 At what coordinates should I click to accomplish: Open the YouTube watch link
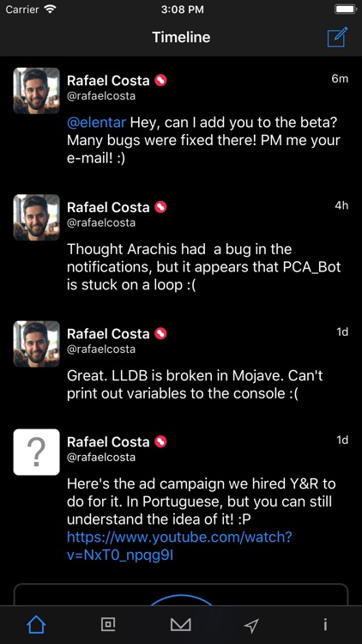[x=179, y=546]
